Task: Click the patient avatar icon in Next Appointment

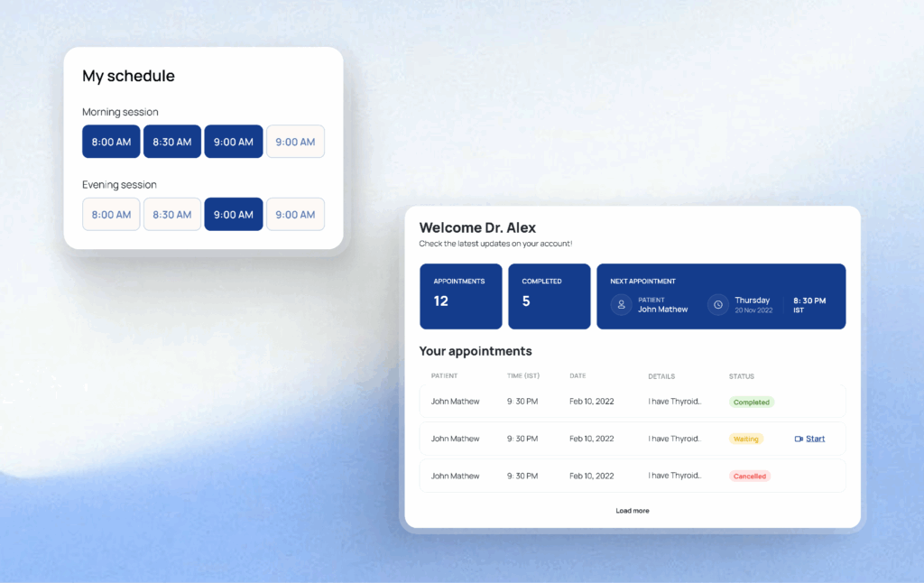Action: click(x=621, y=305)
